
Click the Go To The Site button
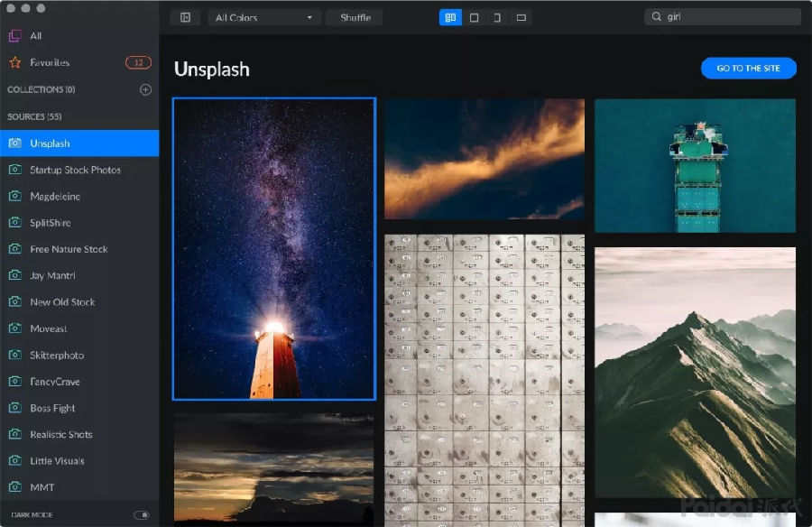(748, 68)
